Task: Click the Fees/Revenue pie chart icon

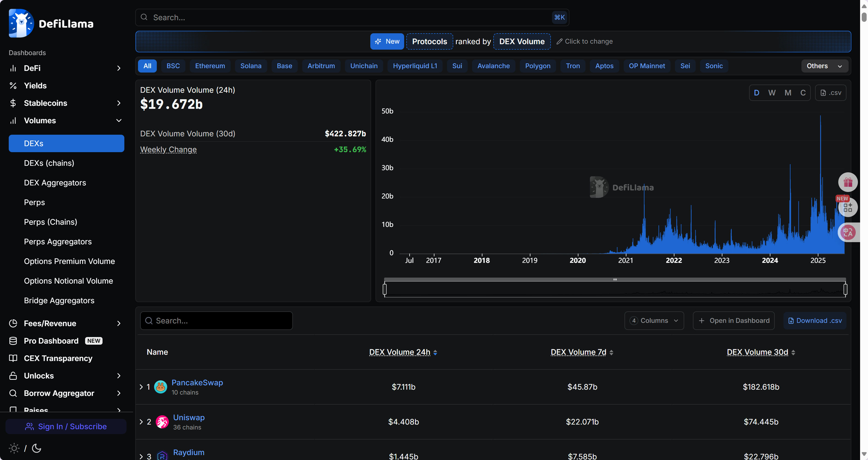Action: [x=13, y=323]
